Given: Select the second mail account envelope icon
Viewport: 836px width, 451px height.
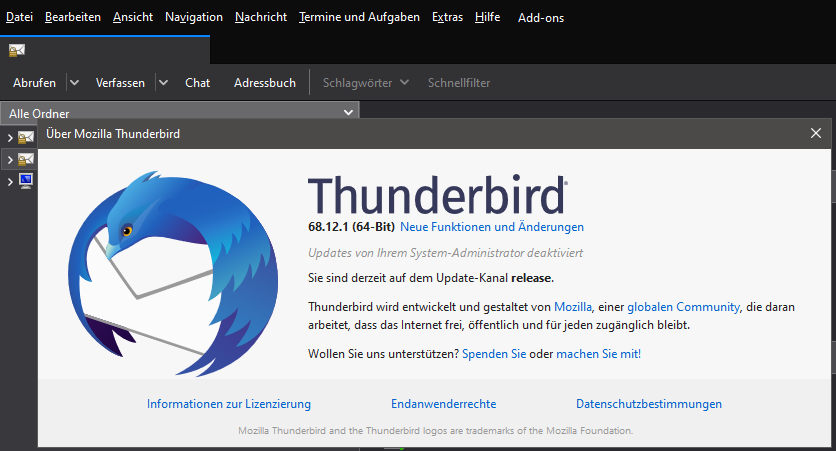Looking at the screenshot, I should pyautogui.click(x=26, y=159).
